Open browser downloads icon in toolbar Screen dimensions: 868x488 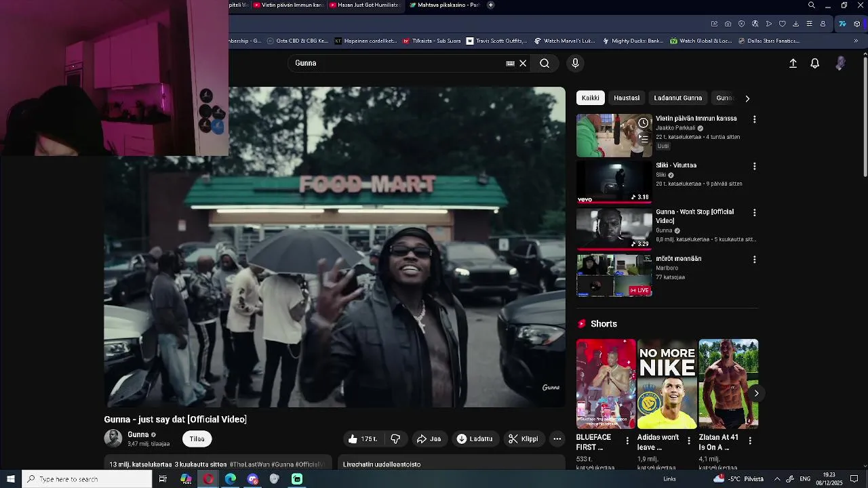click(x=795, y=24)
